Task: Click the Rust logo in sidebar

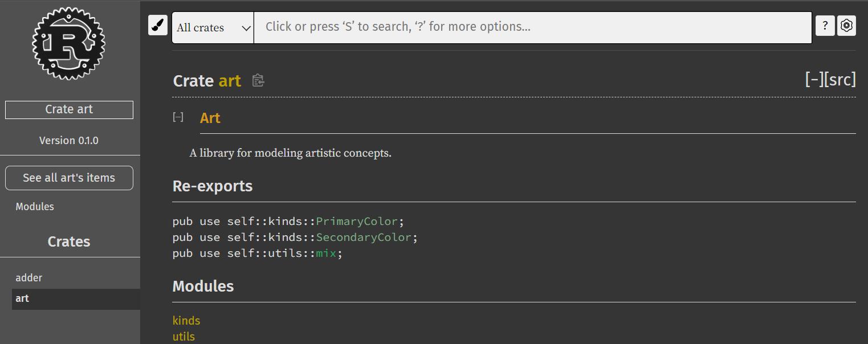Action: [68, 43]
